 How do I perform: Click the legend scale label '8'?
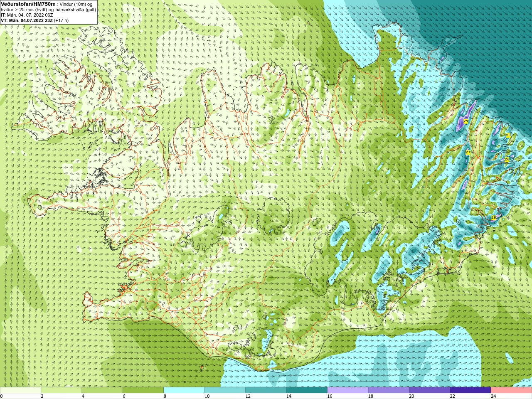tap(165, 396)
